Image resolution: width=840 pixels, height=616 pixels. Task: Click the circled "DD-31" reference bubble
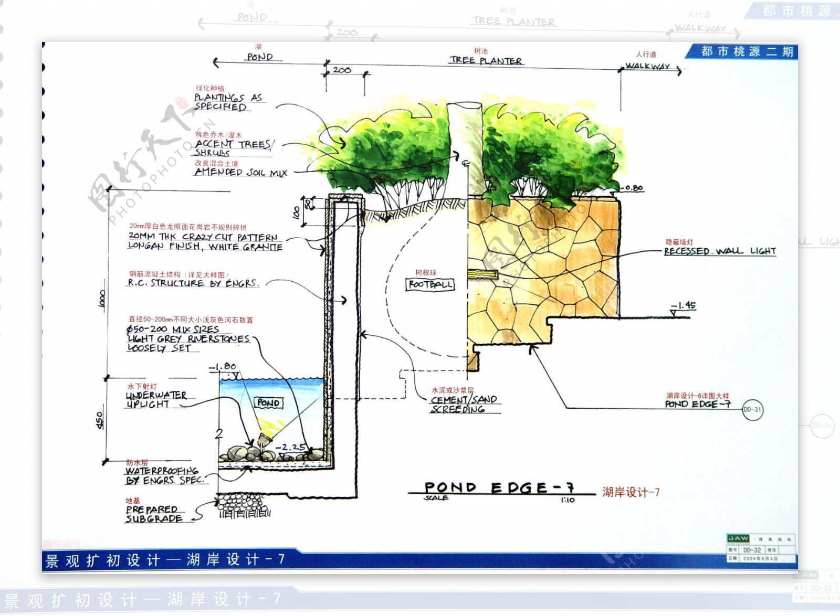752,410
